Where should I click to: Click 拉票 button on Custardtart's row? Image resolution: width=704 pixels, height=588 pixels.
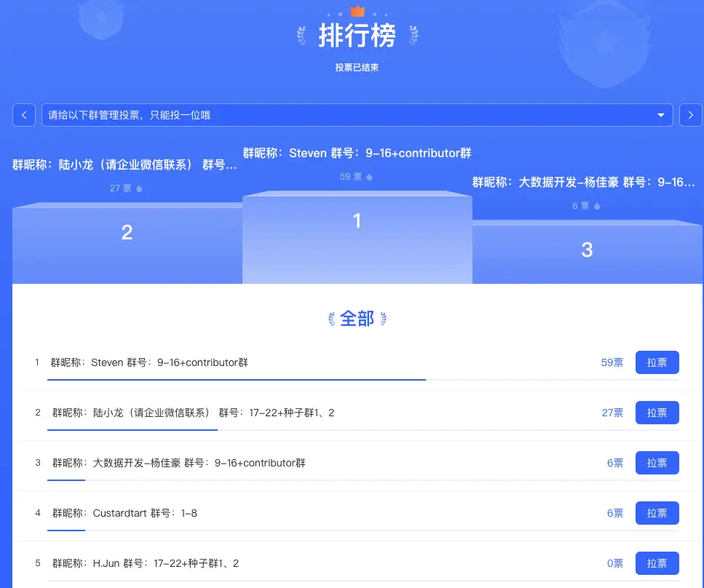coord(657,513)
